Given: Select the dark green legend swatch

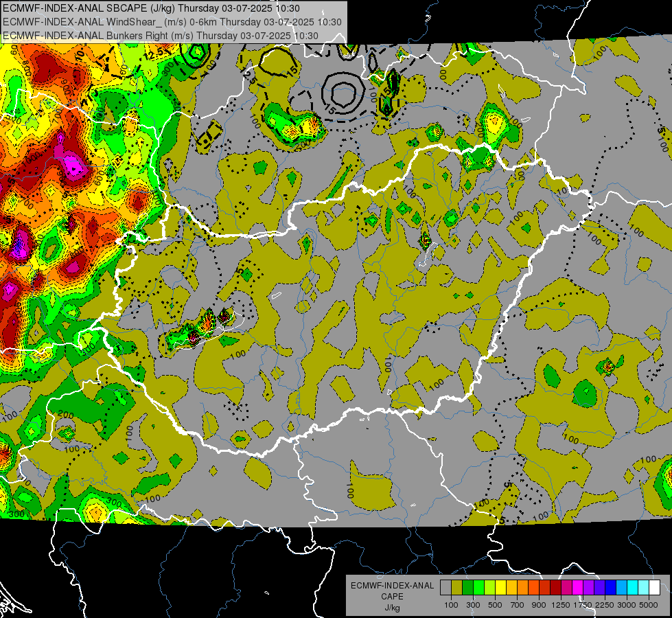Looking at the screenshot, I should point(467,587).
